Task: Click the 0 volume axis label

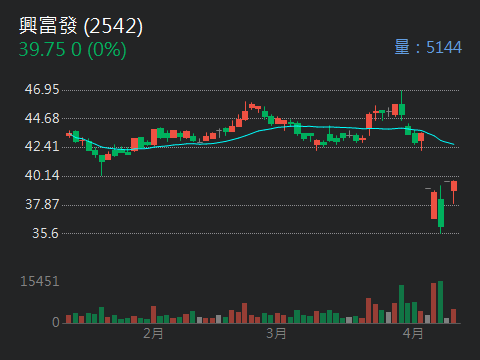Action: [56, 322]
